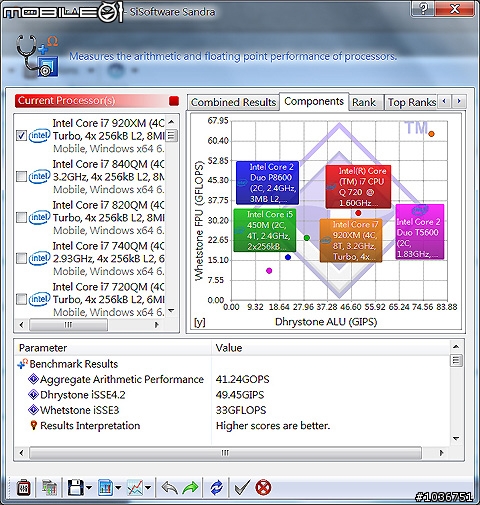Viewport: 480px width, 505px height.
Task: Click the grayed module list toolbar icon
Action: [x=49, y=488]
